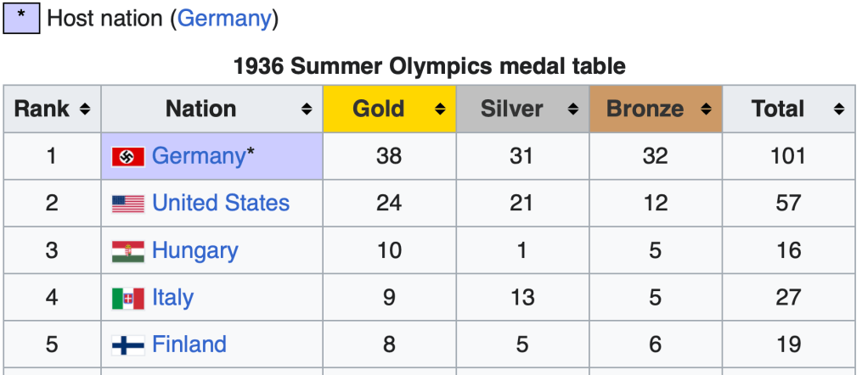Click the United States flag icon
Image resolution: width=868 pixels, height=375 pixels.
[x=128, y=204]
